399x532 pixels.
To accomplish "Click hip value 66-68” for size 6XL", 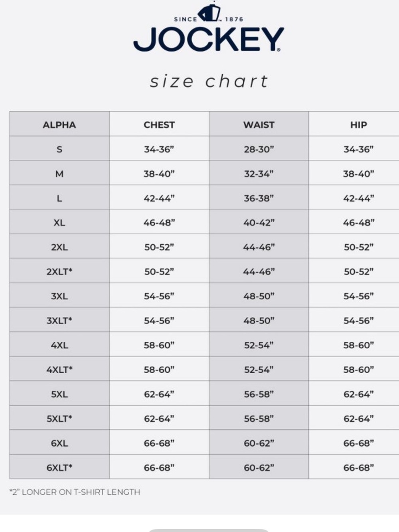I will [358, 443].
